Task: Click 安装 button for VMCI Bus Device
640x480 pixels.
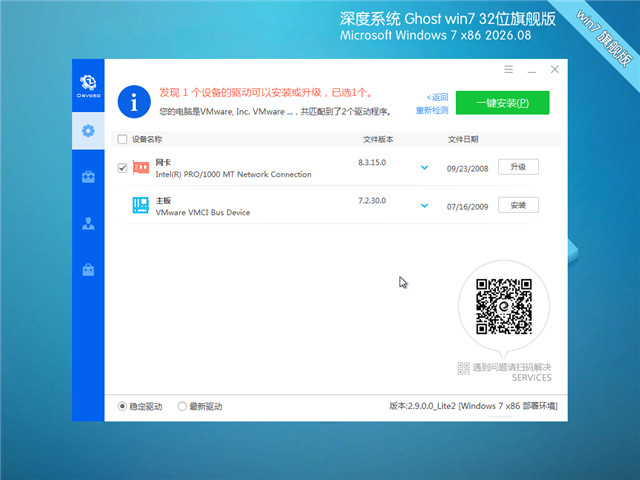Action: click(x=518, y=205)
